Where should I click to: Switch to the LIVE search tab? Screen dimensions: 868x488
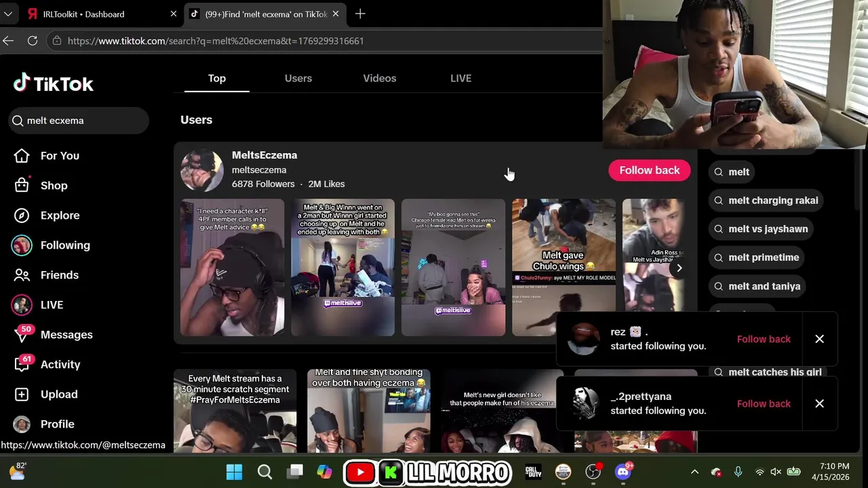click(461, 78)
